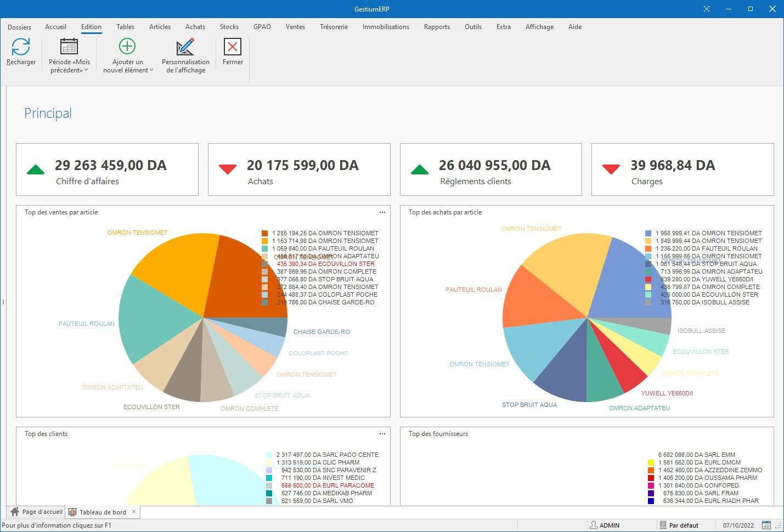Expand the Ajouter un nouvel élément dropdown arrow

tap(151, 70)
